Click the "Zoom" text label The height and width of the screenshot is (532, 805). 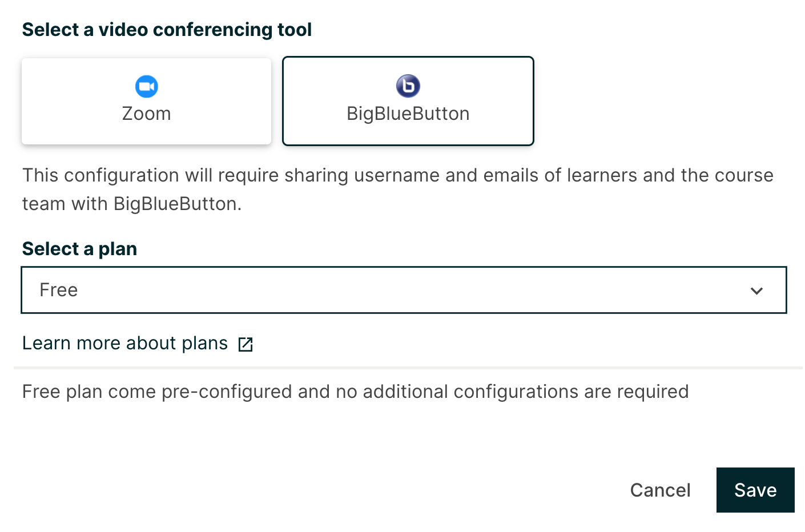pyautogui.click(x=147, y=114)
